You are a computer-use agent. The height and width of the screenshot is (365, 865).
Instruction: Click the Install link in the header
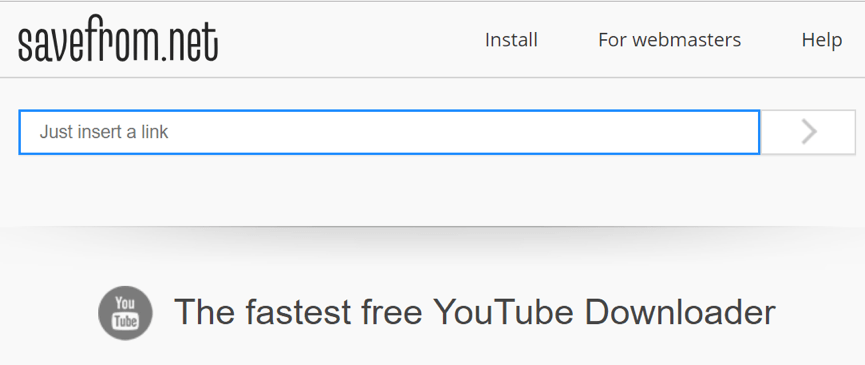coord(511,40)
